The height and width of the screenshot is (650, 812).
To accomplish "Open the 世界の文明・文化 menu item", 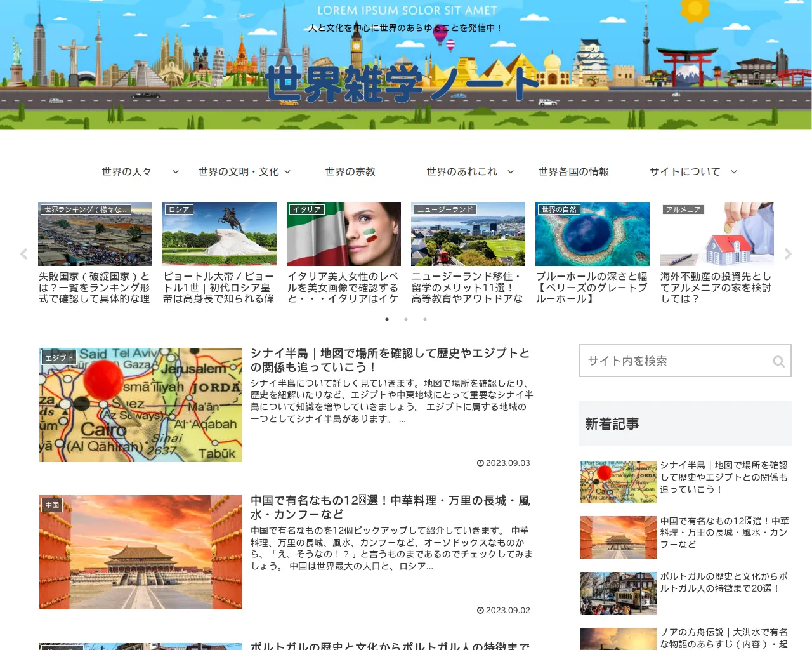I will [x=239, y=172].
